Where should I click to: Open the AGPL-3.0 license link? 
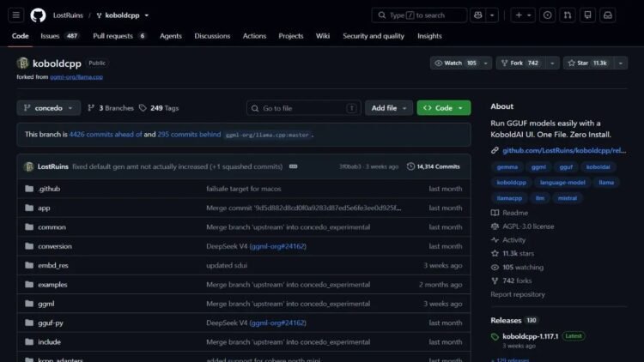(x=522, y=226)
